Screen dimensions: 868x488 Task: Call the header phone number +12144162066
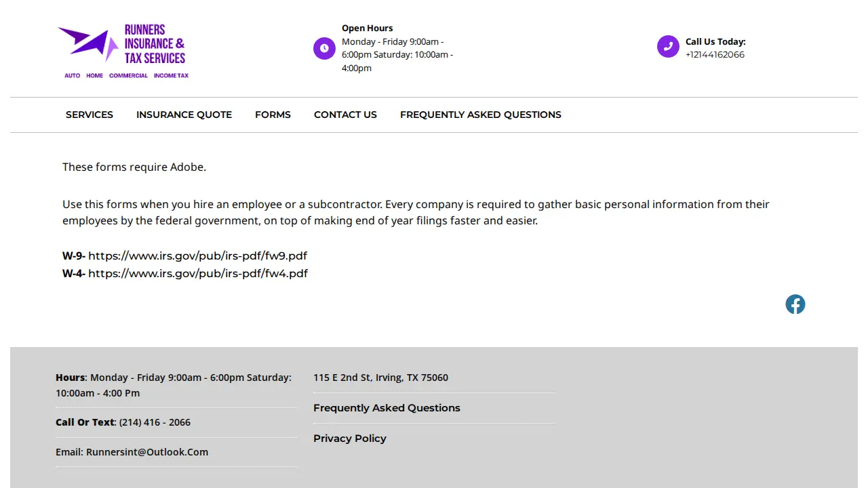click(x=715, y=55)
